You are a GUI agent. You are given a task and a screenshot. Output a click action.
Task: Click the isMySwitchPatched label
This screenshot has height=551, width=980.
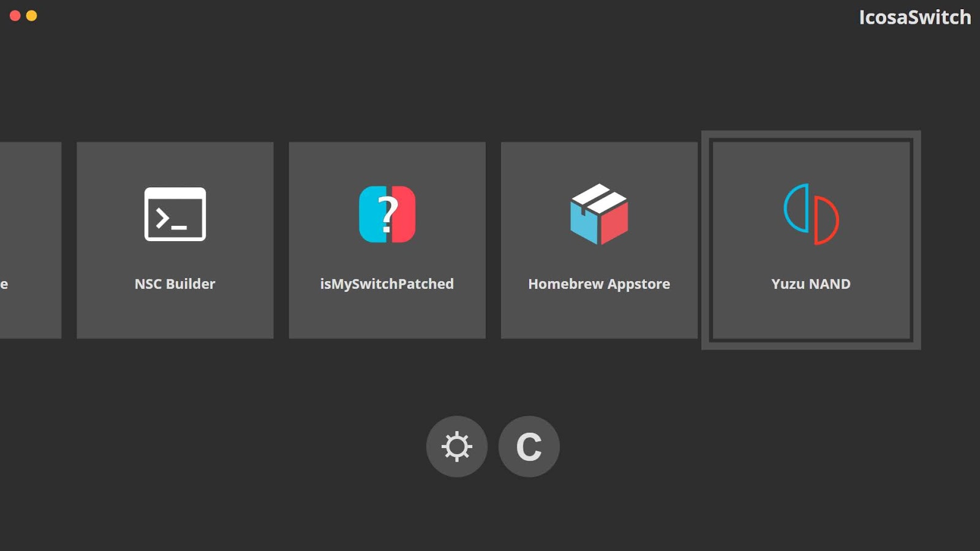(x=387, y=284)
